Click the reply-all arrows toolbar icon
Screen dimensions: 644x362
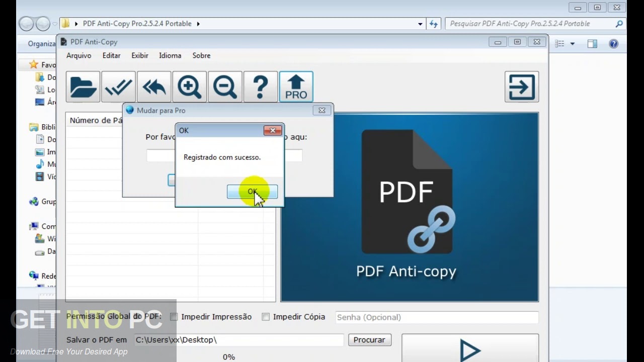tap(154, 87)
